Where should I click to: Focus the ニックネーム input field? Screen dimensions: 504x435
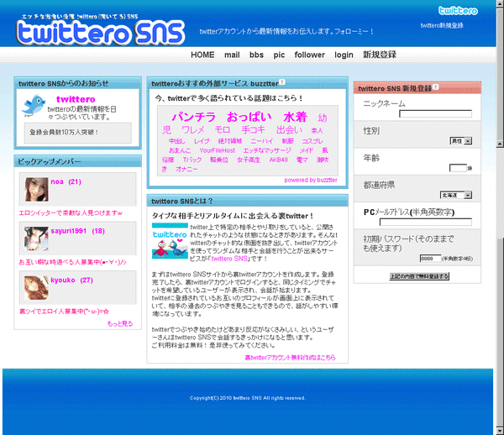tap(435, 113)
